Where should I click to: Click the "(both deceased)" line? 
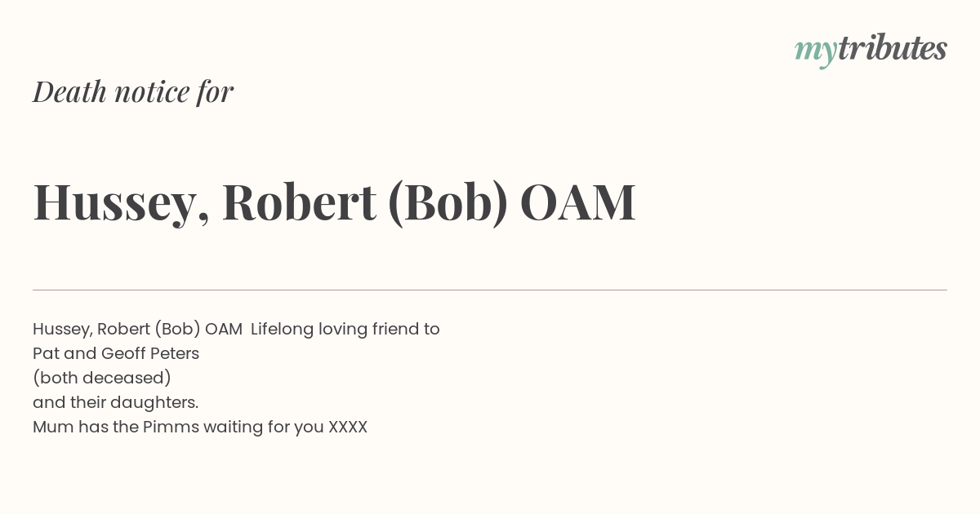point(102,379)
